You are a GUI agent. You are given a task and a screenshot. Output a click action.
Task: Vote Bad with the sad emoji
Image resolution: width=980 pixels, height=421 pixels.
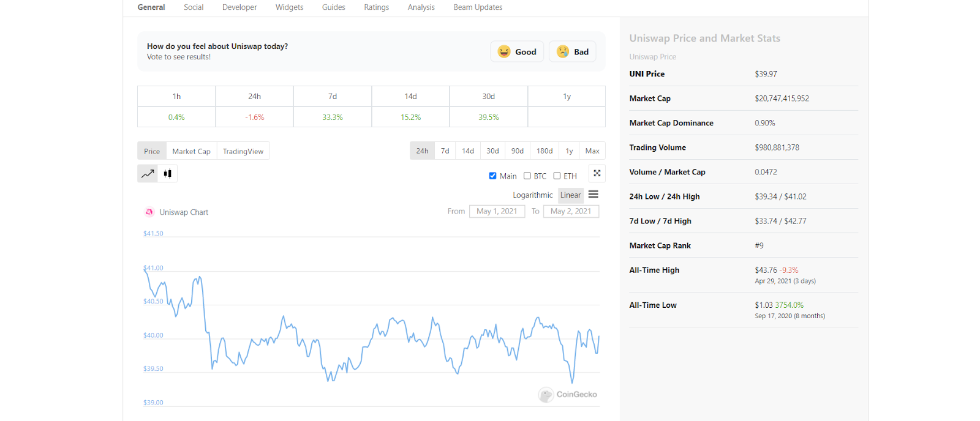563,52
